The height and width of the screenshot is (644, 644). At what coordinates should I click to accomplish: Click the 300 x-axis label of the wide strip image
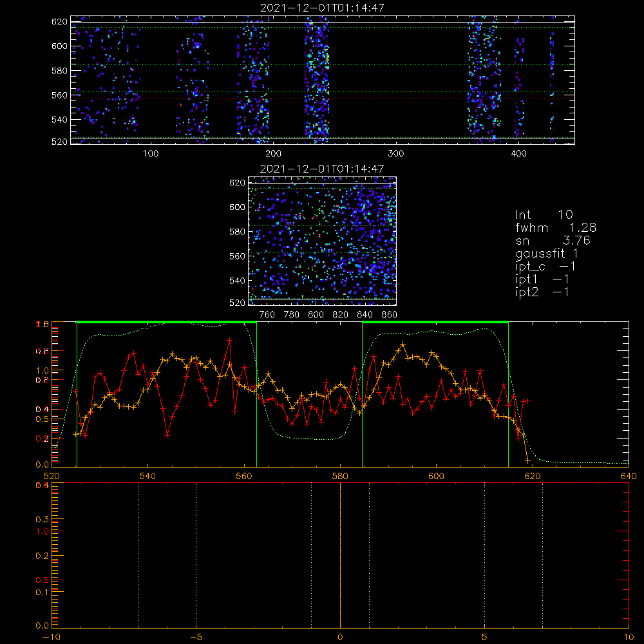(396, 154)
